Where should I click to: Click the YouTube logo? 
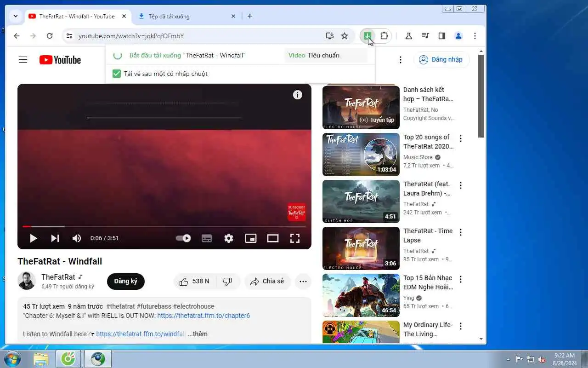[x=60, y=60]
